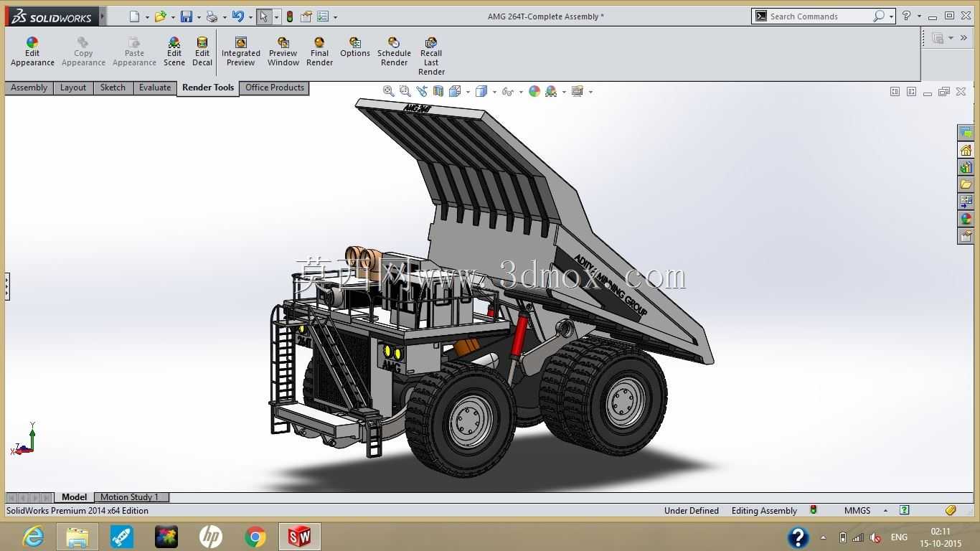Open the Office Products tab
The width and height of the screenshot is (980, 551).
click(x=275, y=88)
